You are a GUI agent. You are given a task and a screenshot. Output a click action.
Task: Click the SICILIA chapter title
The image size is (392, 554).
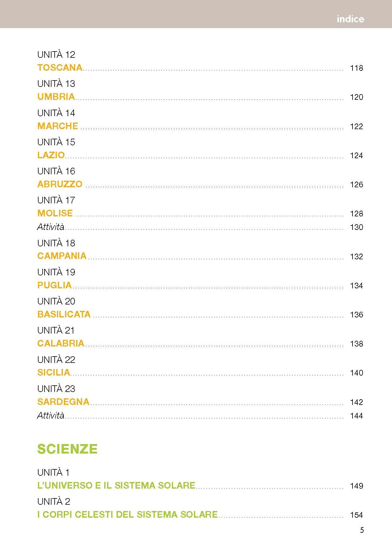53,372
